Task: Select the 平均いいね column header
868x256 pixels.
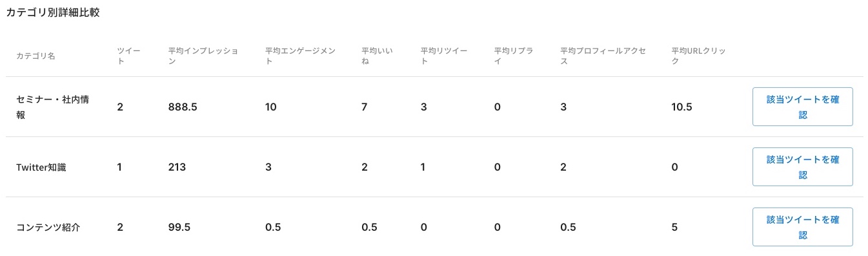Action: (378, 56)
